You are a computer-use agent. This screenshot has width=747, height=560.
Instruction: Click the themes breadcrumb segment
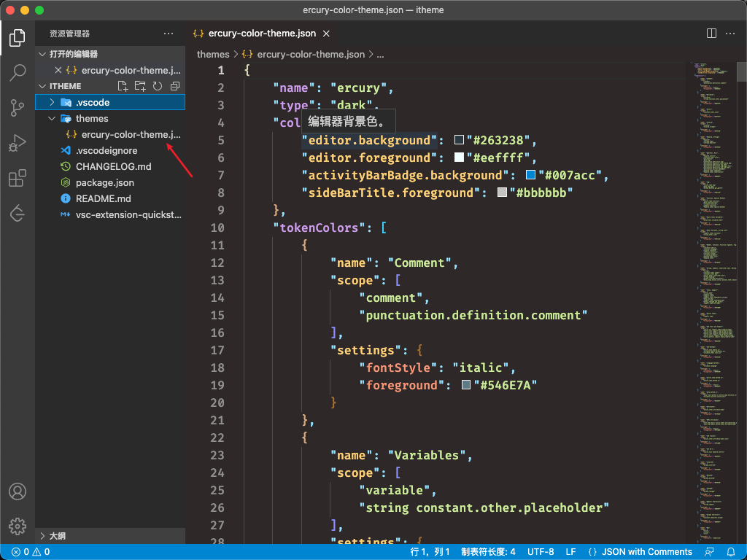(x=213, y=54)
